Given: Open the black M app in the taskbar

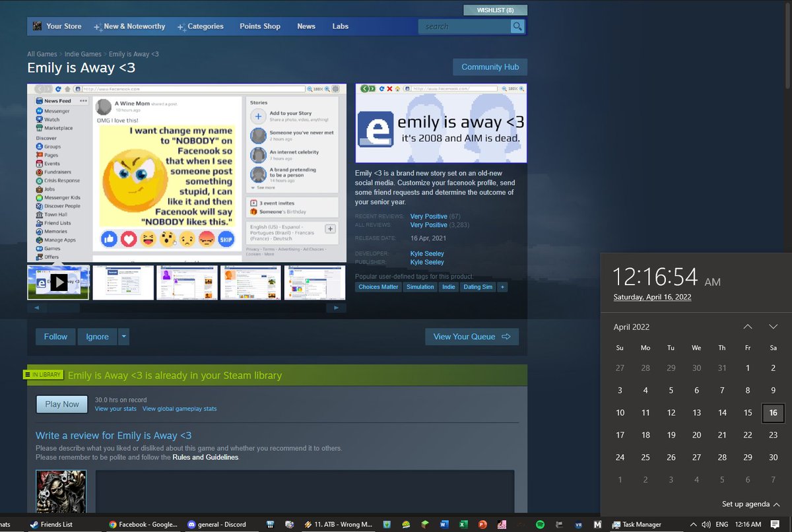Looking at the screenshot, I should 598,525.
